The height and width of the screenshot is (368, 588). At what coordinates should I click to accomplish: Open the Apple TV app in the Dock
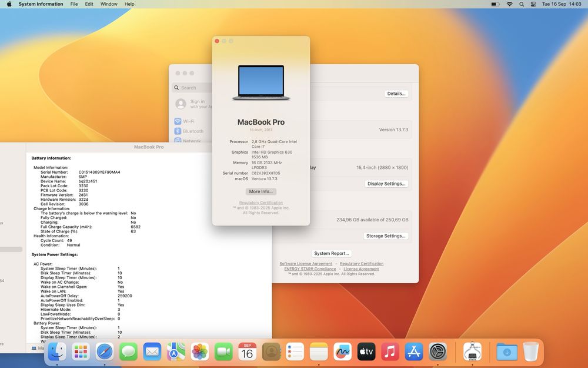pos(366,352)
